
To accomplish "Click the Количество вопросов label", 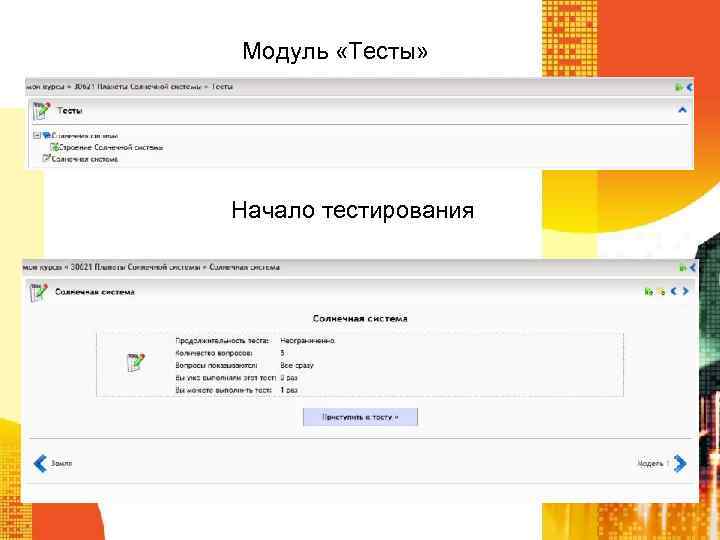I will point(214,353).
